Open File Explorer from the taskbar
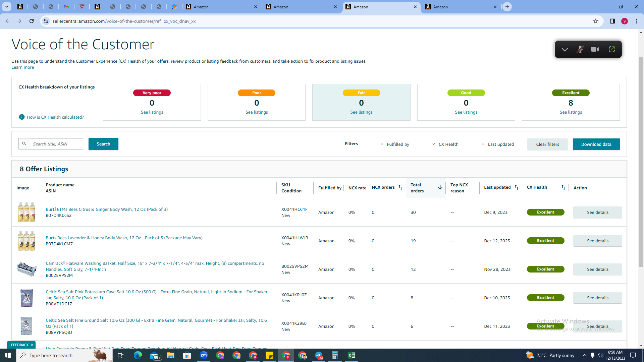The height and width of the screenshot is (362, 644). click(171, 355)
